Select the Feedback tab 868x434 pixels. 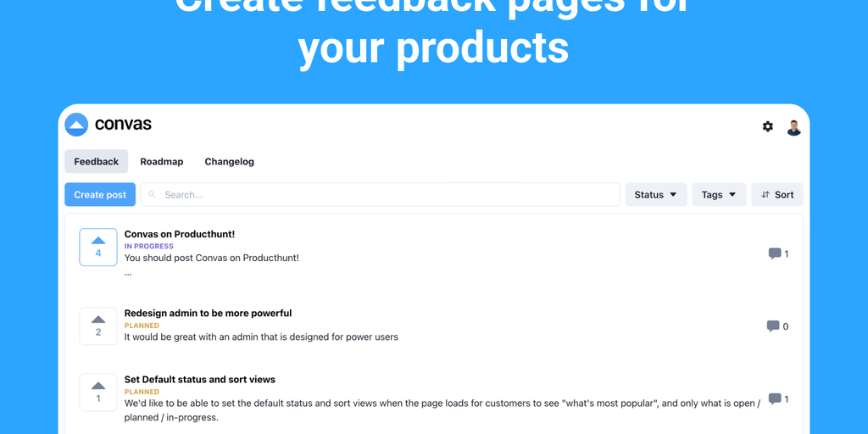coord(97,162)
